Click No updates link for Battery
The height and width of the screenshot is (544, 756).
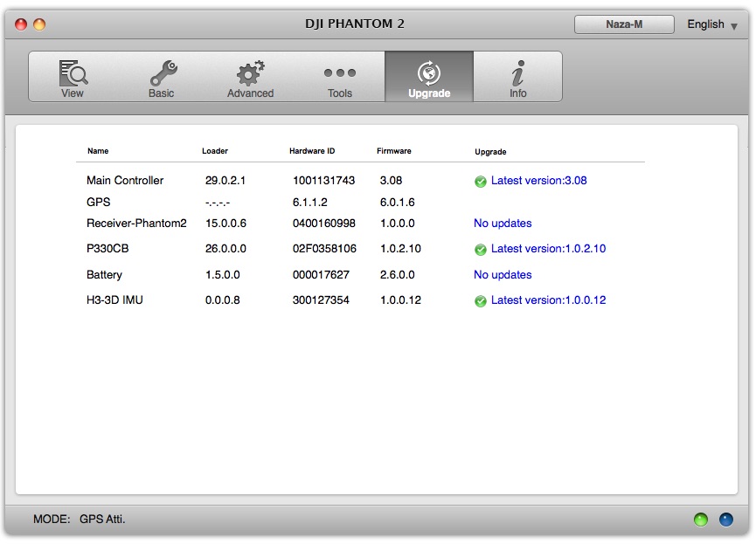pos(503,275)
